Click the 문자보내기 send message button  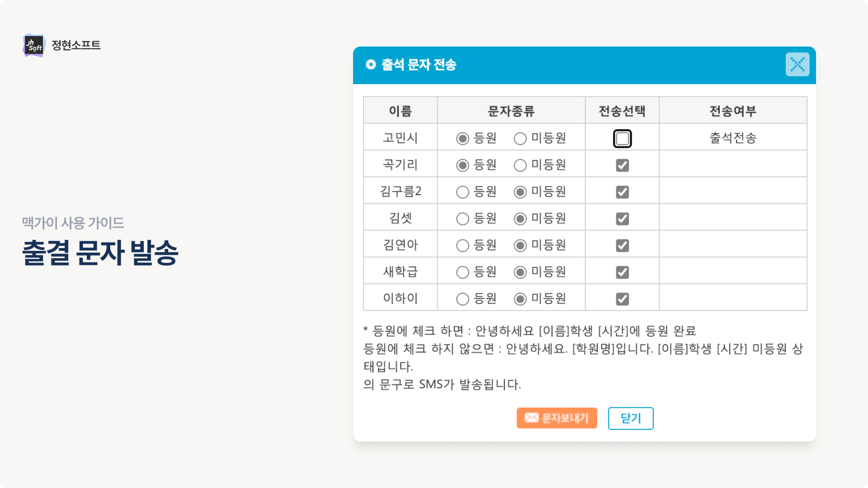[557, 418]
